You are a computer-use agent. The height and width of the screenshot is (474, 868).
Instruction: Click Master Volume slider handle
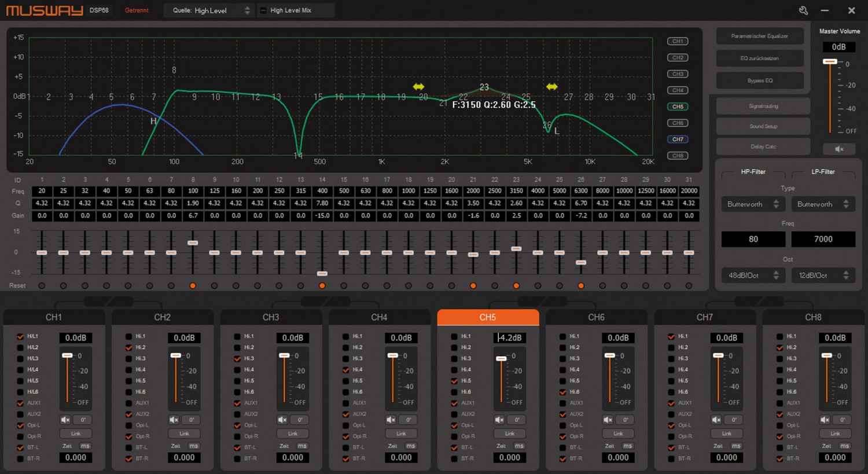830,61
